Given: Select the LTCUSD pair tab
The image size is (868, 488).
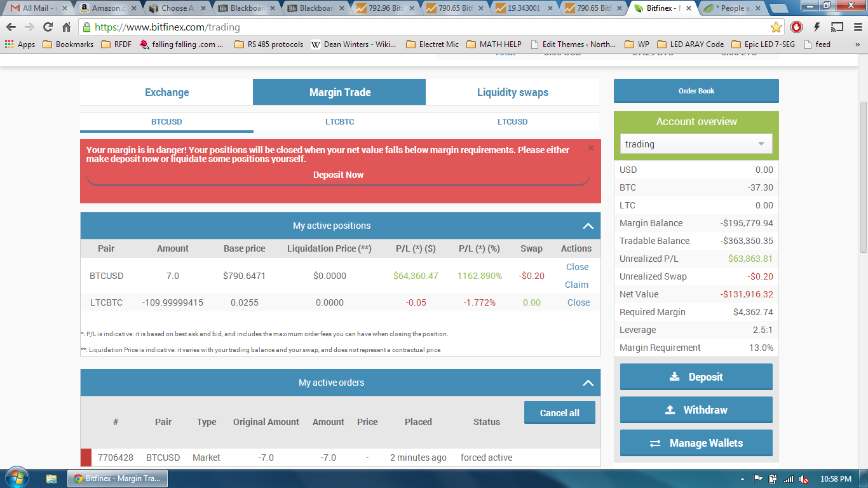Looking at the screenshot, I should [513, 122].
